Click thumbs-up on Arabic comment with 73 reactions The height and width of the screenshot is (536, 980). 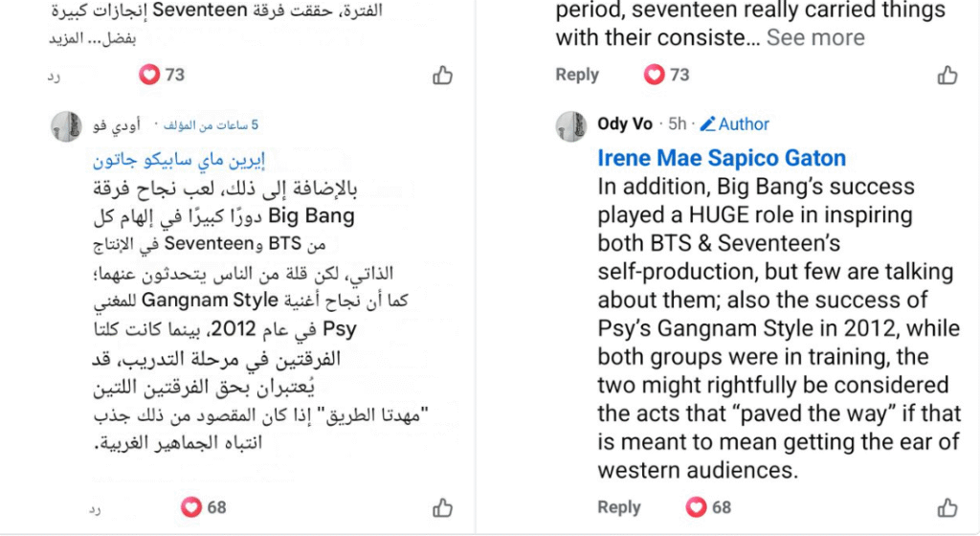tap(442, 76)
